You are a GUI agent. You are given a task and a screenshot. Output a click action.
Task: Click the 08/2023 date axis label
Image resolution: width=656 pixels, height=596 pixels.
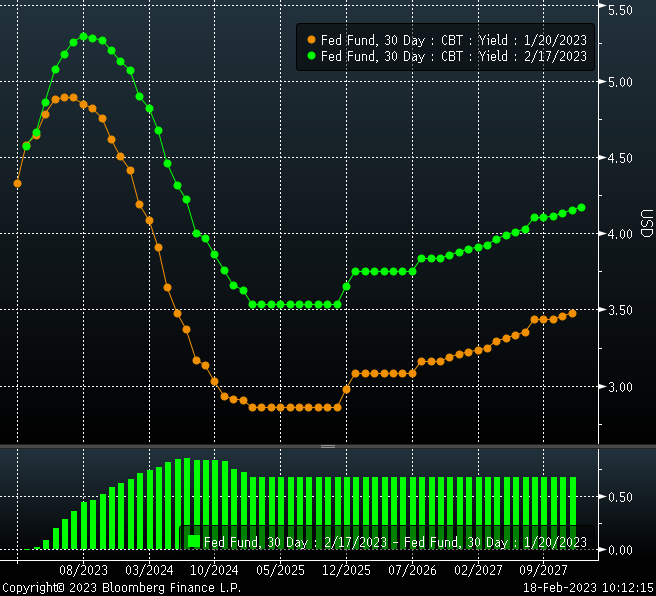click(x=84, y=569)
